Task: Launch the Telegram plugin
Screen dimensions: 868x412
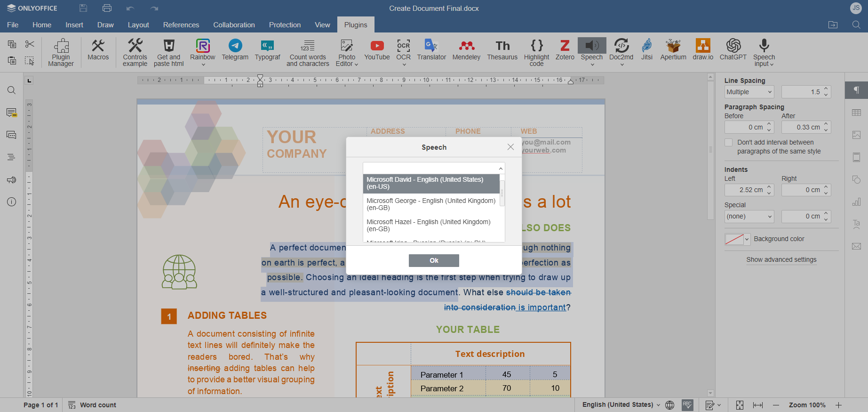Action: [235, 50]
